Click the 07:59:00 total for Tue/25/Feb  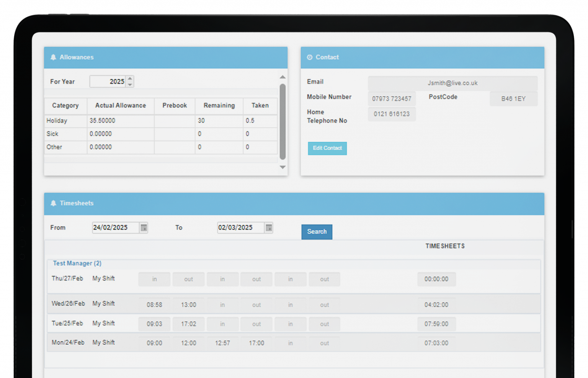point(436,324)
